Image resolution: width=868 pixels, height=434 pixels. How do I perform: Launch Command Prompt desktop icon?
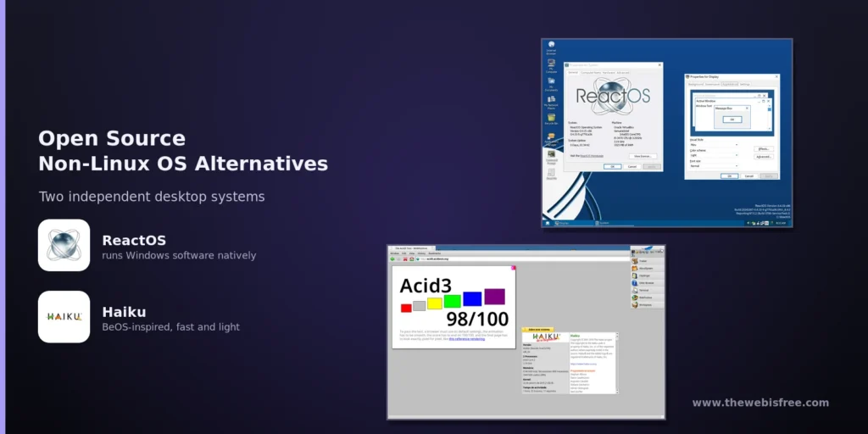[551, 157]
